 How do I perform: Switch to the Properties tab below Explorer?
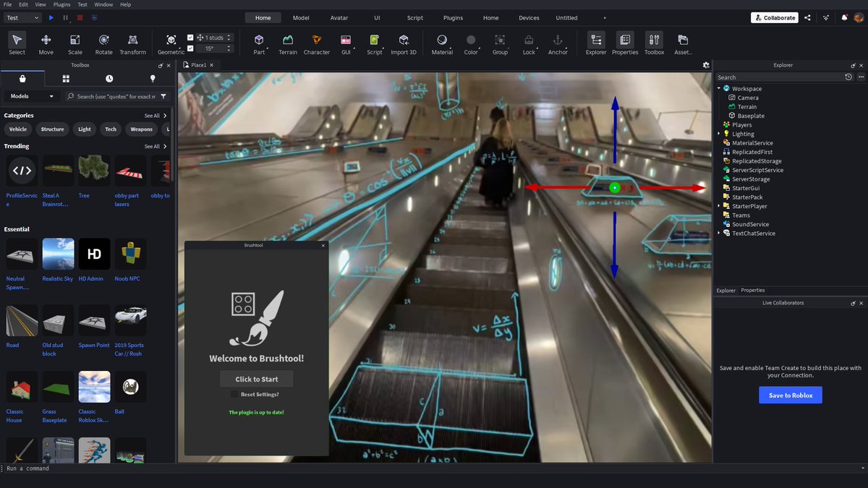753,290
